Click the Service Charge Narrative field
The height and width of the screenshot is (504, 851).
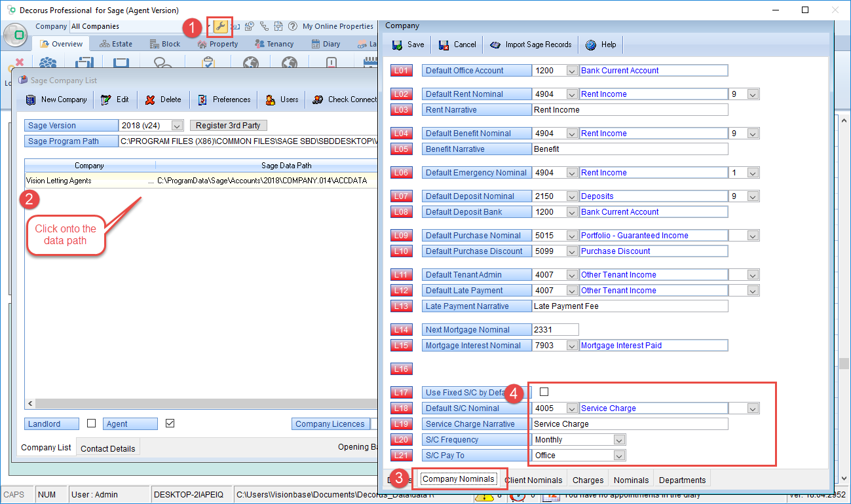pyautogui.click(x=630, y=424)
